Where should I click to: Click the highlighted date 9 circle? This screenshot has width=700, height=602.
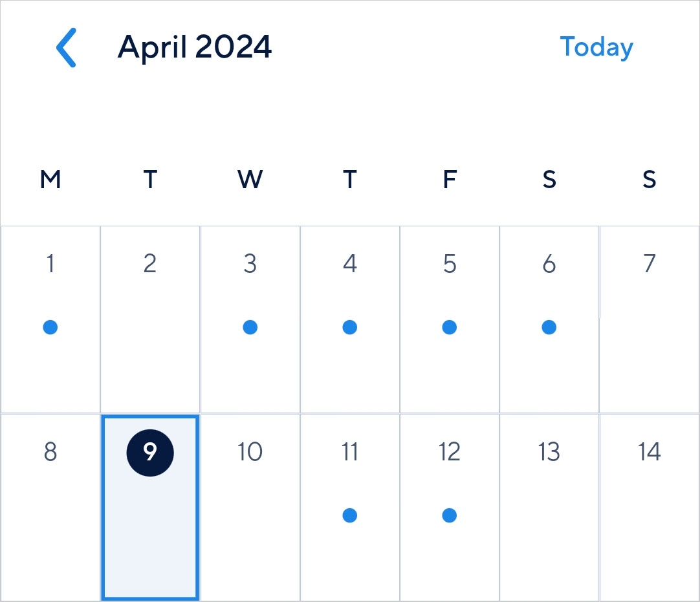(x=150, y=453)
